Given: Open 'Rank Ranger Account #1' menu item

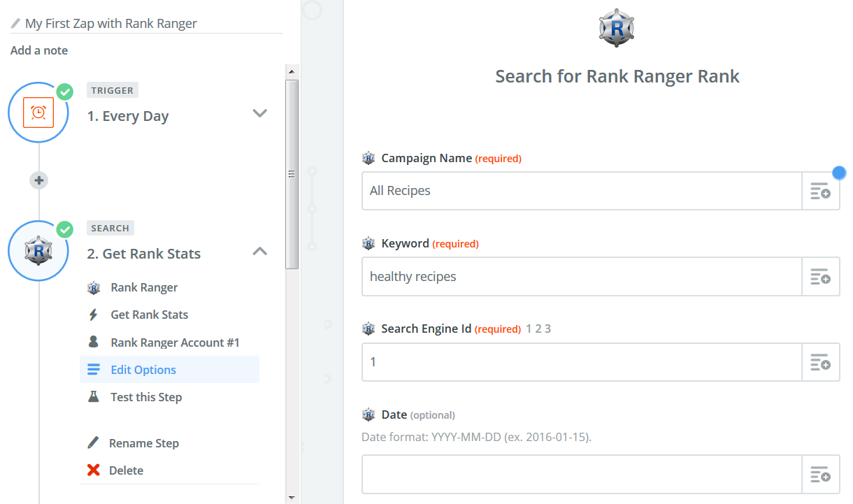Looking at the screenshot, I should (175, 343).
